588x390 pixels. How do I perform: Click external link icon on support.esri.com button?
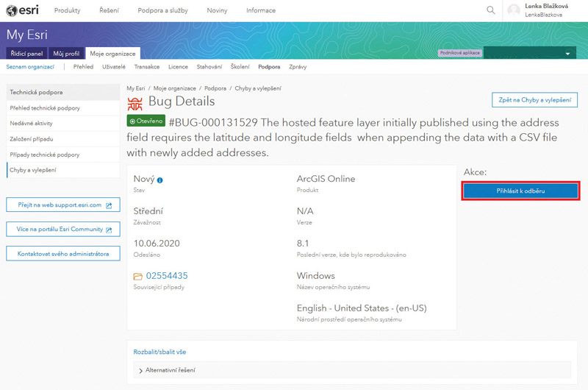(x=109, y=205)
